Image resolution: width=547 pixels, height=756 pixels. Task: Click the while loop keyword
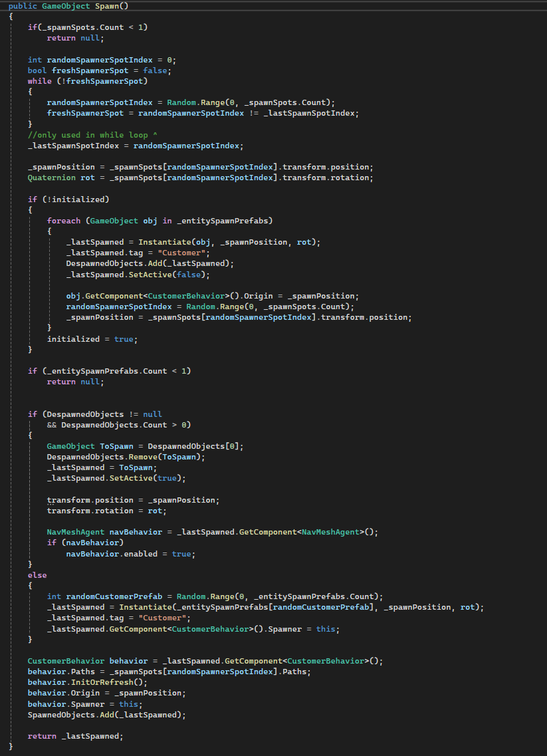click(39, 80)
